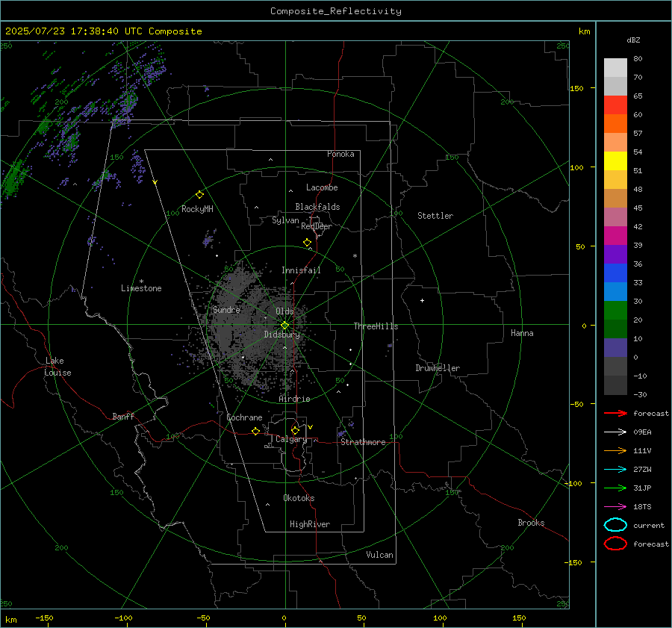
Task: Click the Stettler map label
Action: click(435, 216)
